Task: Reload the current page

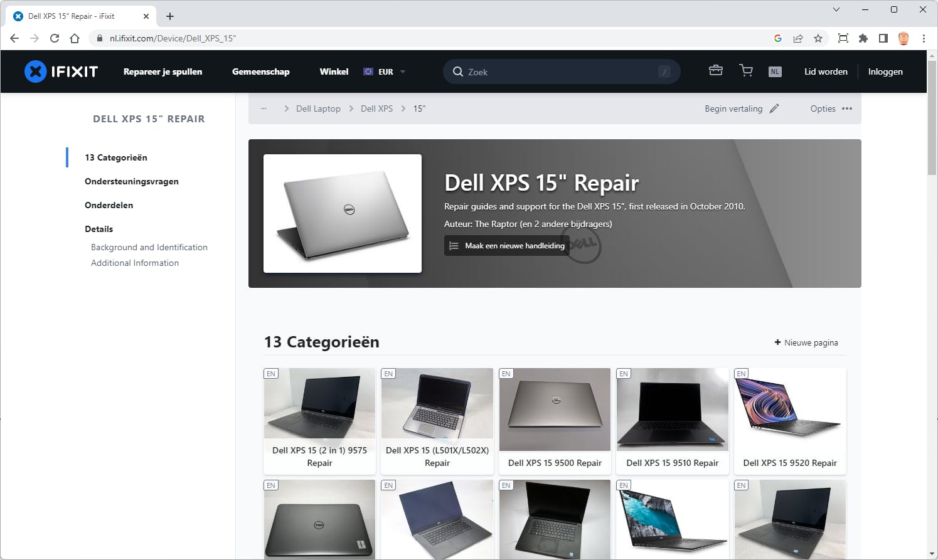Action: [x=55, y=38]
